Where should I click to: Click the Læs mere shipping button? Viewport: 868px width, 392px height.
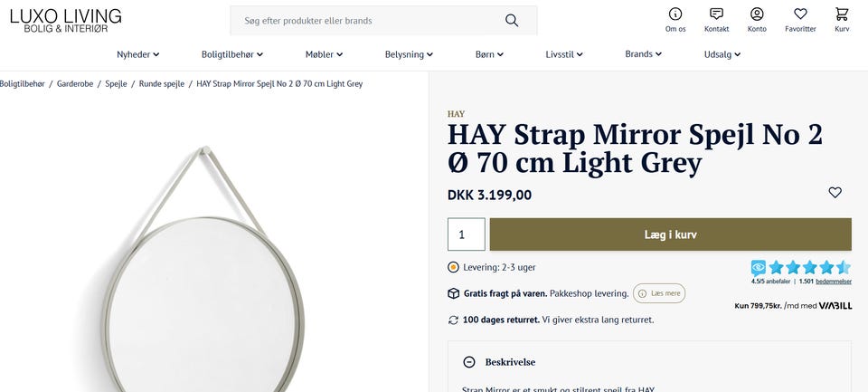click(659, 293)
